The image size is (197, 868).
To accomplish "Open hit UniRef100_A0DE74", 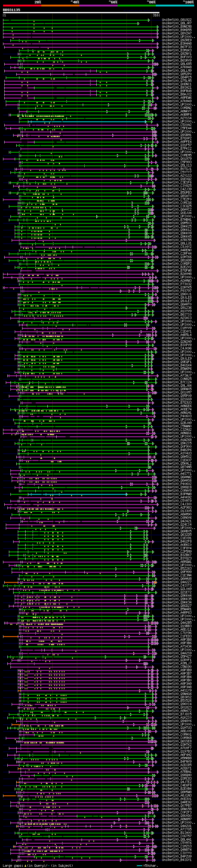I will point(177,410).
